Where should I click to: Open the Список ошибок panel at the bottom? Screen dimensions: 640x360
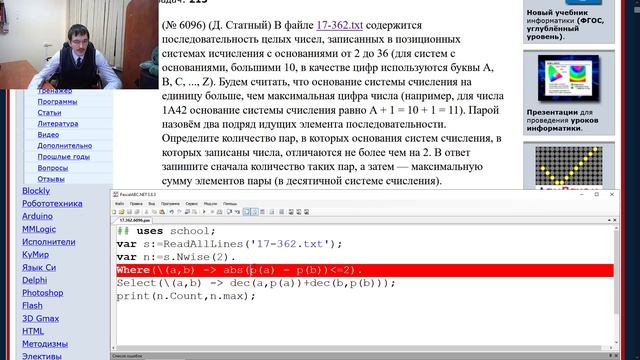click(128, 356)
